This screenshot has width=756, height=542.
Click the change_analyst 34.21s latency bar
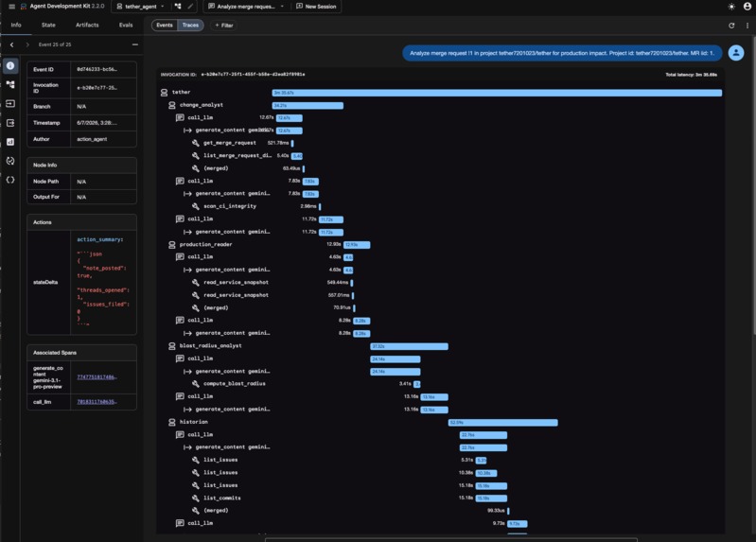pyautogui.click(x=308, y=106)
